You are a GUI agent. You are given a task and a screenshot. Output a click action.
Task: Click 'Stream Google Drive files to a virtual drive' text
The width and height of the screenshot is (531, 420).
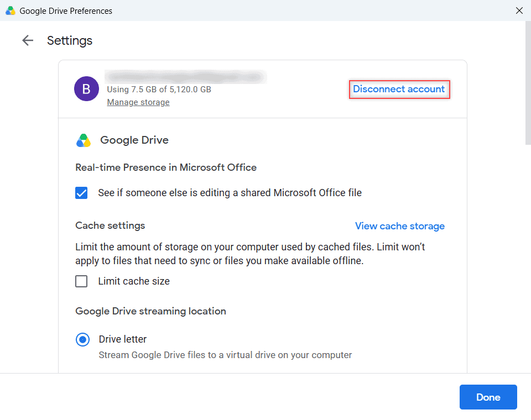tap(225, 355)
